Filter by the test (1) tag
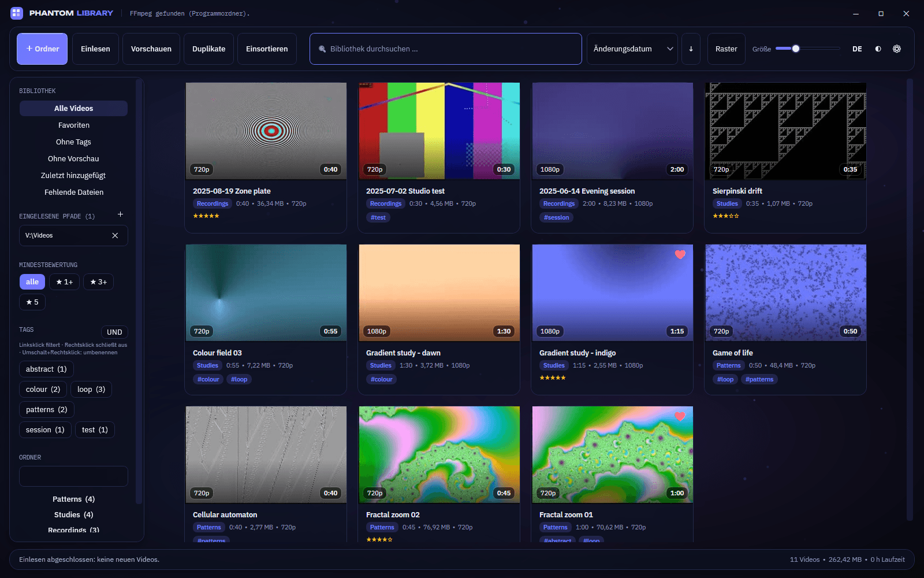This screenshot has width=924, height=578. pos(95,429)
